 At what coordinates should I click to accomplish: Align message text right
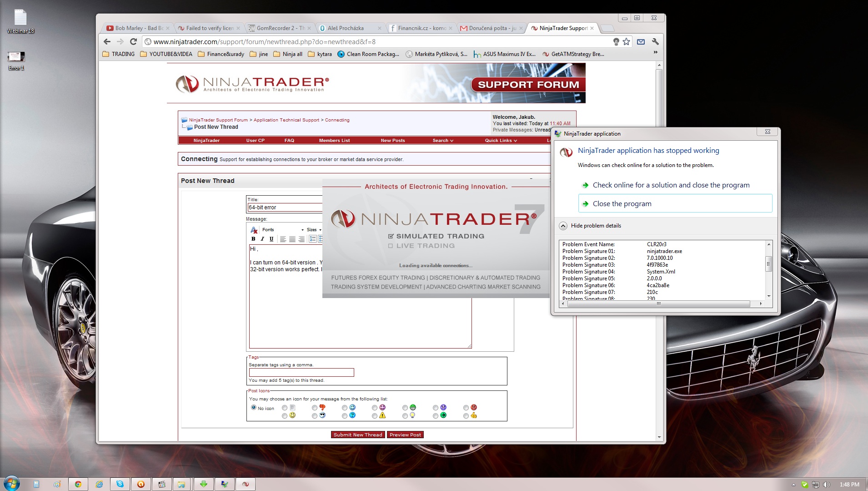pyautogui.click(x=301, y=239)
